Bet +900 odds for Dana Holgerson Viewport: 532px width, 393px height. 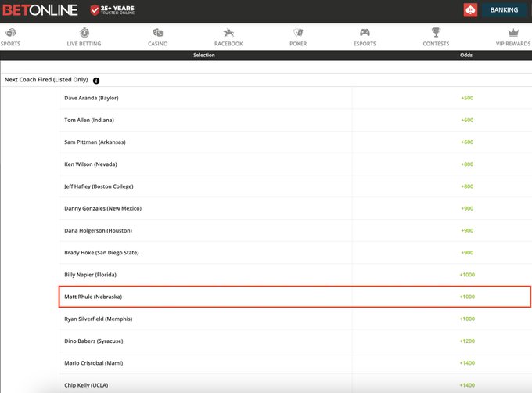pyautogui.click(x=467, y=230)
